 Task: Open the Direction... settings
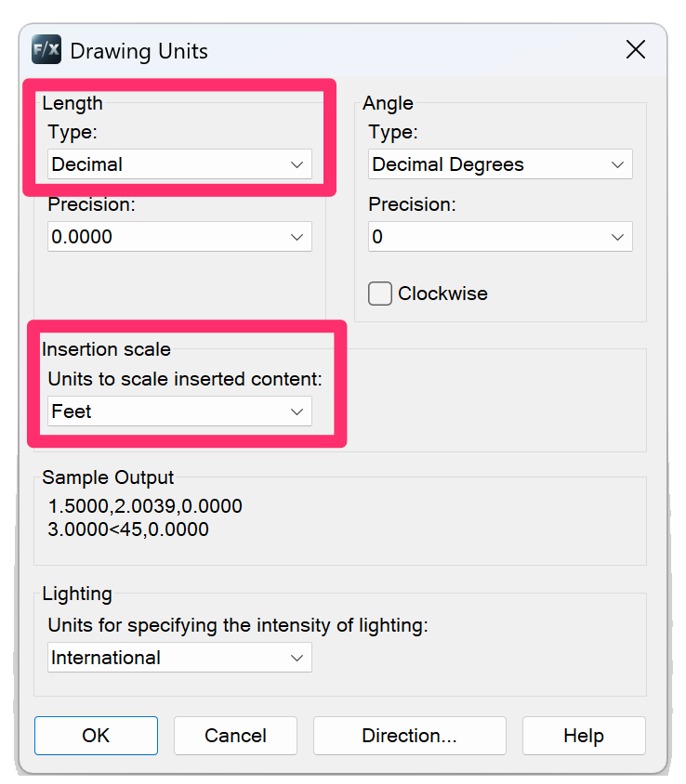point(409,736)
